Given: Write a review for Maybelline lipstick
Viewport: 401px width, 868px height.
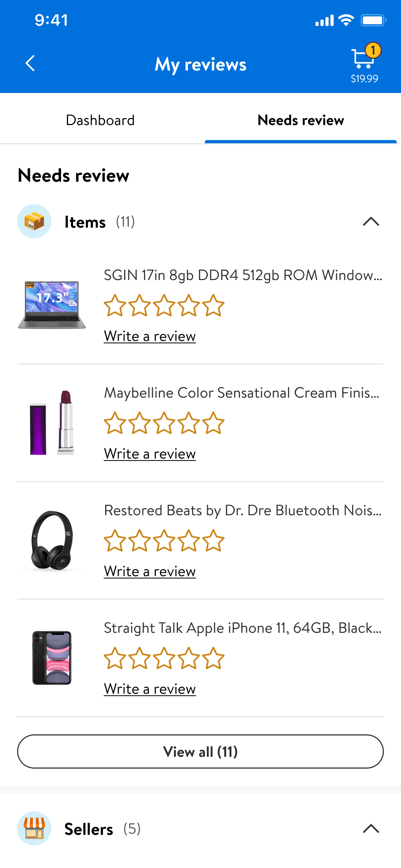Looking at the screenshot, I should pos(150,454).
